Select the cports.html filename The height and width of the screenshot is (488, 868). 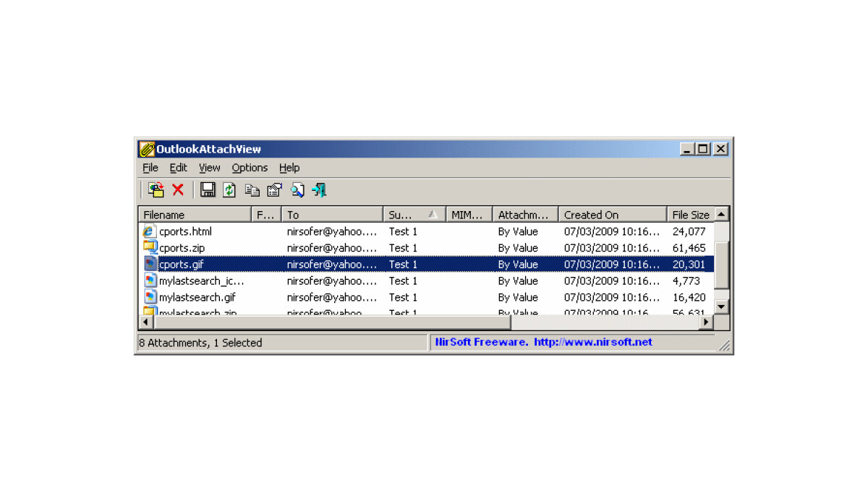point(185,231)
